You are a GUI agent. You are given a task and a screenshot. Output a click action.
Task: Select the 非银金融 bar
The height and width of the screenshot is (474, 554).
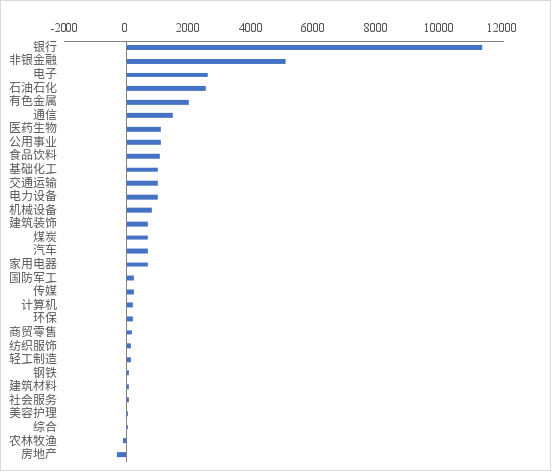207,61
